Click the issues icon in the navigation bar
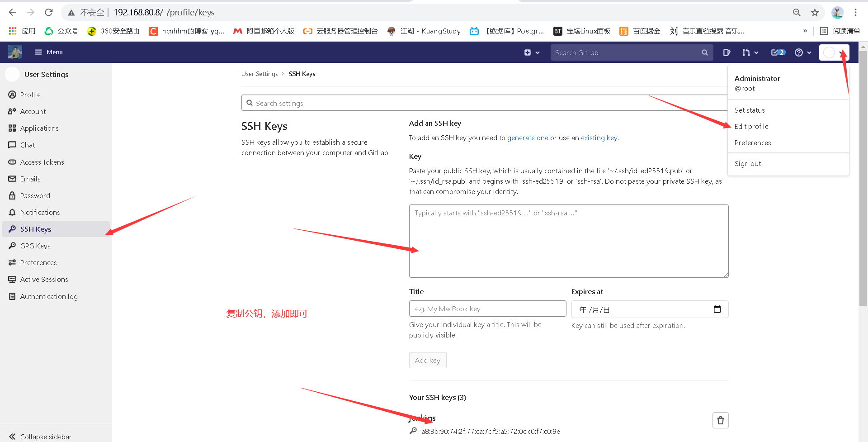868x442 pixels. tap(727, 52)
